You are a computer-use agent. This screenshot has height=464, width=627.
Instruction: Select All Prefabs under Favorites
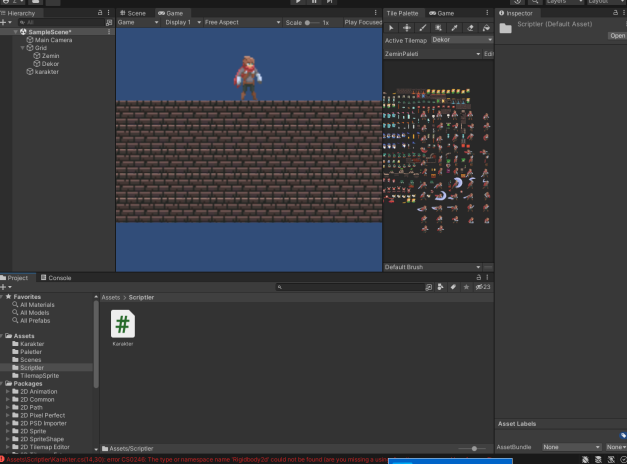(x=35, y=320)
